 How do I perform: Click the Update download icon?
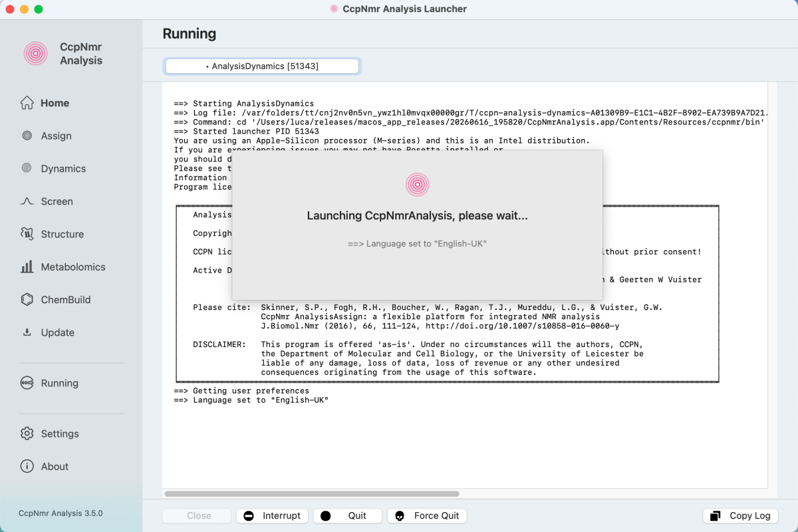tap(27, 332)
